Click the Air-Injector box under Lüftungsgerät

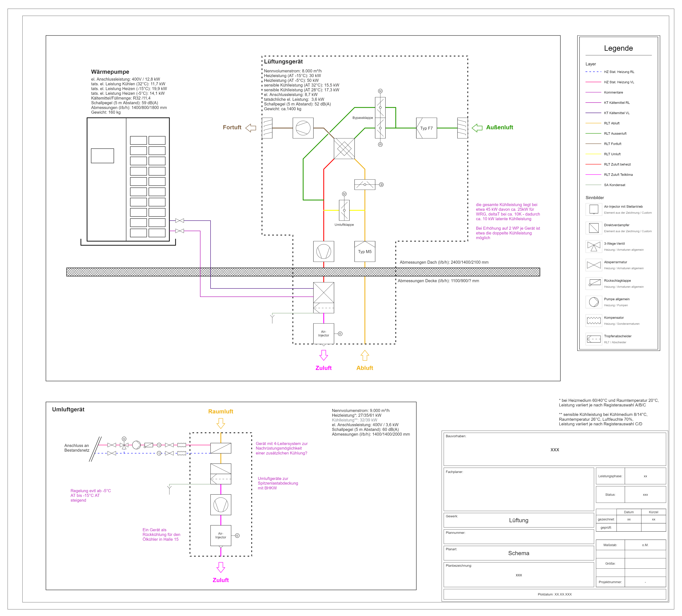coord(324,334)
